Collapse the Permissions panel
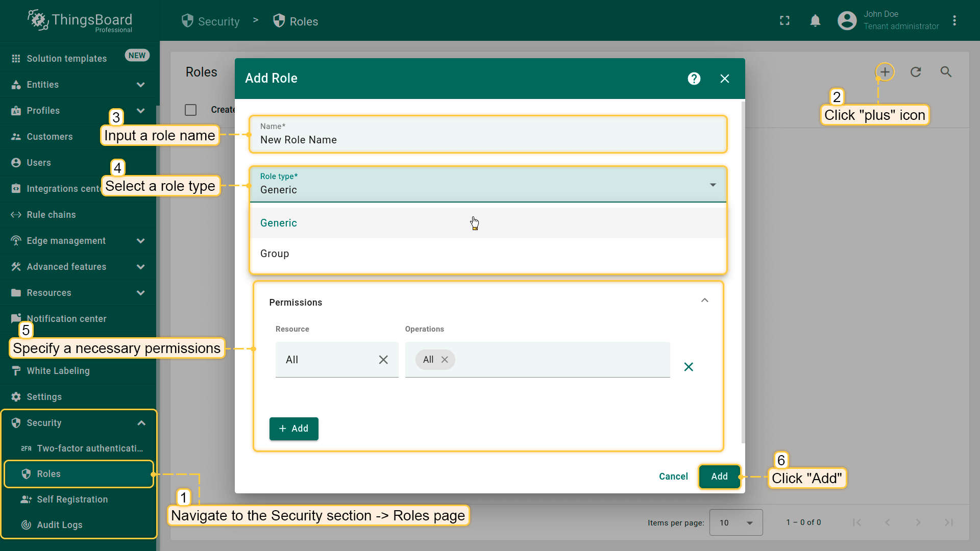This screenshot has height=551, width=980. click(x=704, y=300)
